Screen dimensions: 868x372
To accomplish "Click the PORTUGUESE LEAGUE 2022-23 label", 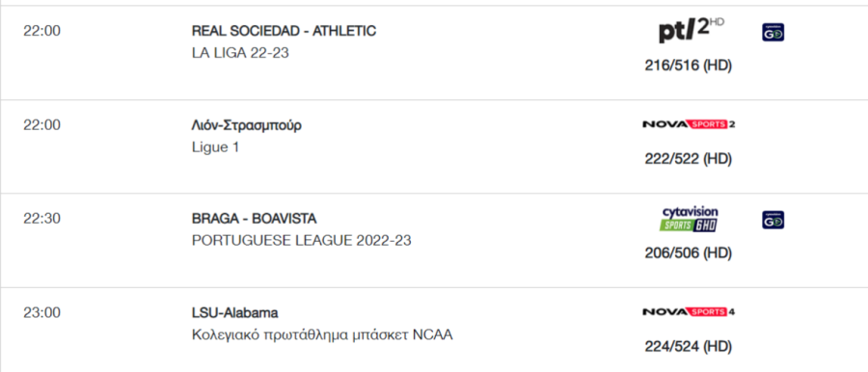I will (302, 241).
